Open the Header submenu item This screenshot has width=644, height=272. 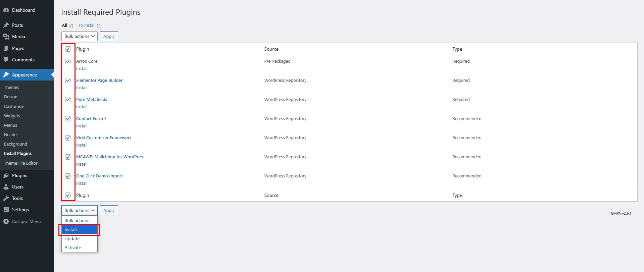pos(11,134)
